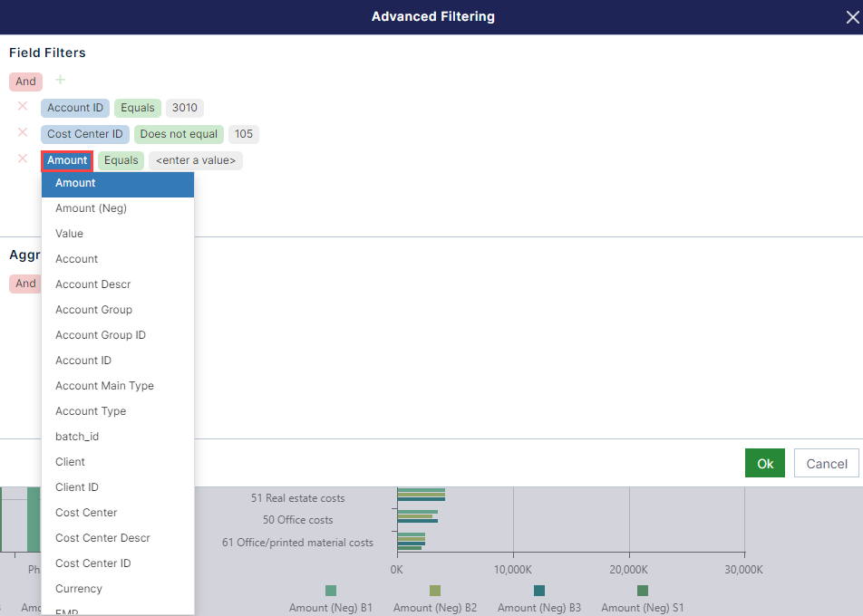The width and height of the screenshot is (863, 616).
Task: Close the Advanced Filtering dialog
Action: (850, 15)
